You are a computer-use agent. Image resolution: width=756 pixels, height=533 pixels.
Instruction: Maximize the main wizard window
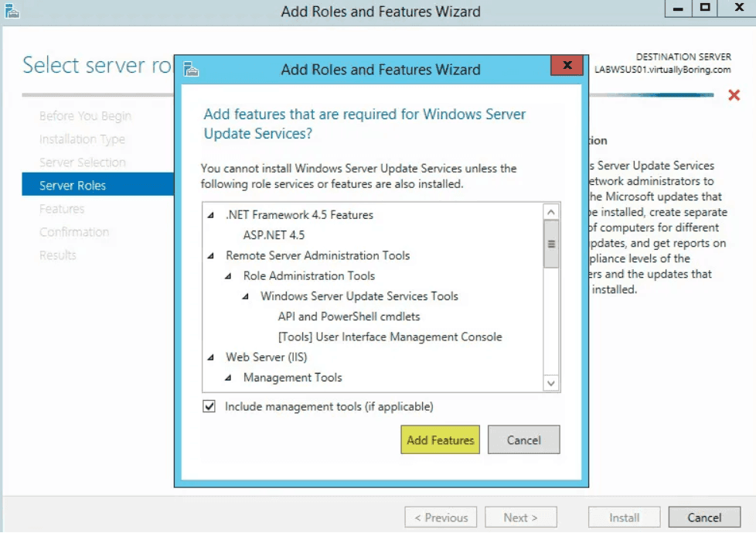point(704,9)
